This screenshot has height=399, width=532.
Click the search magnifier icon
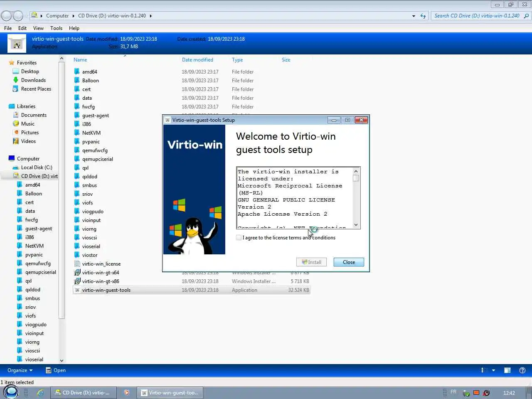tap(526, 16)
